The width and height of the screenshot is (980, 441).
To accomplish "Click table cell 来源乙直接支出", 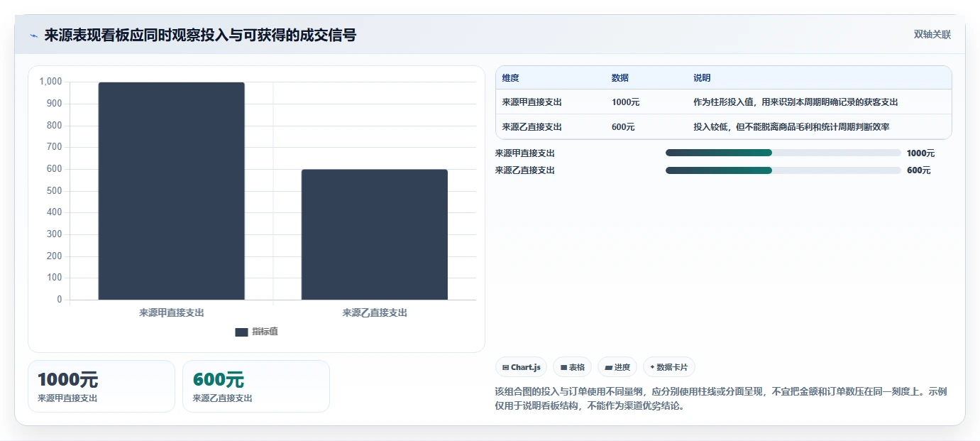I will click(532, 127).
